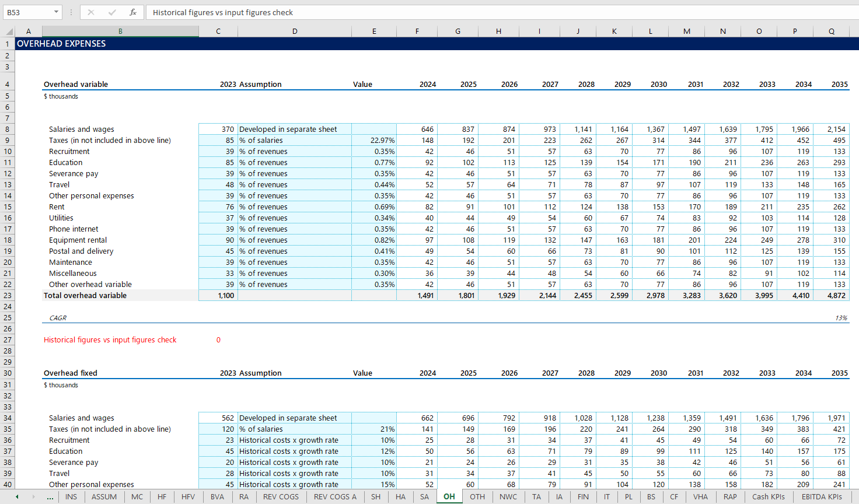Click the Select All corner triangle
This screenshot has height=504, width=859.
(x=9, y=32)
